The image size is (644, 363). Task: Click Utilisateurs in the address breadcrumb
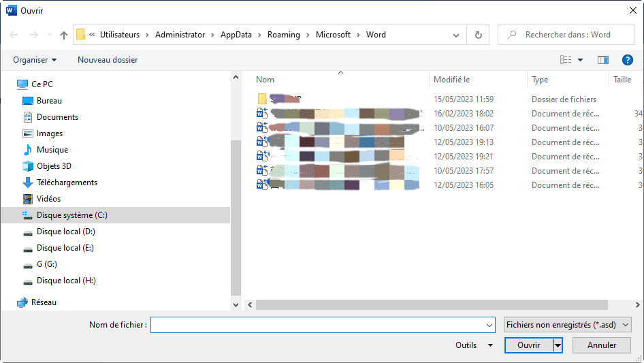[120, 35]
